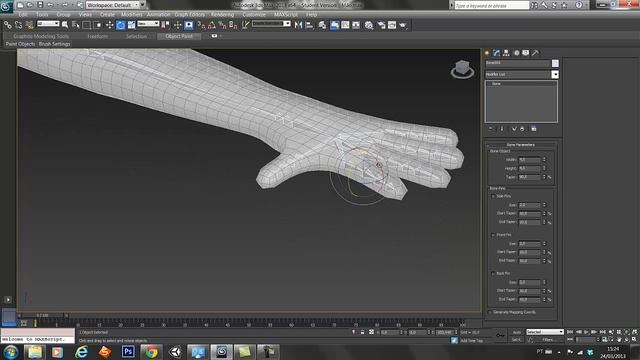640x360 pixels.
Task: Open Unity from the taskbar
Action: 175,351
